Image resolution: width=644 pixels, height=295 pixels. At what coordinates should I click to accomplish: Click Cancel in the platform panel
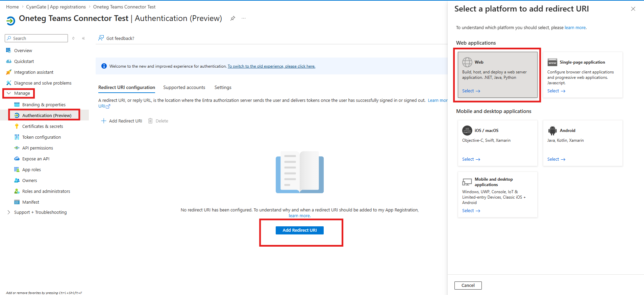pos(468,285)
